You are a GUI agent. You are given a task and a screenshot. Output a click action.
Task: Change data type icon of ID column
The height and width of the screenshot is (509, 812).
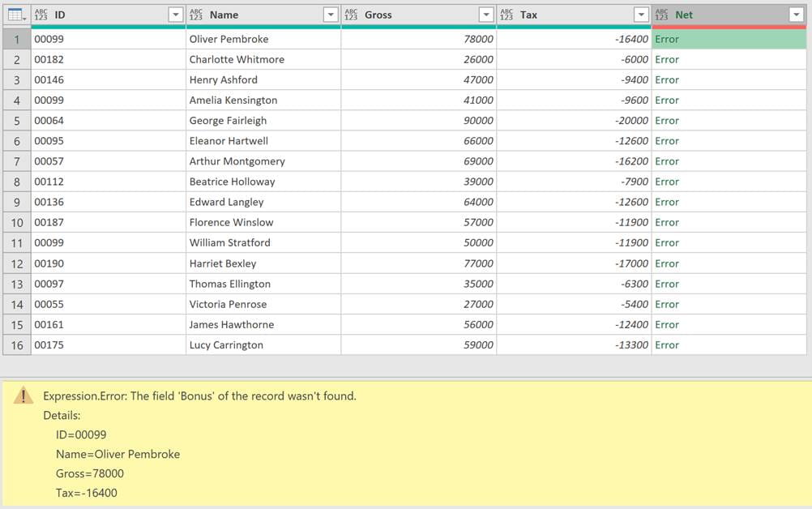click(41, 15)
